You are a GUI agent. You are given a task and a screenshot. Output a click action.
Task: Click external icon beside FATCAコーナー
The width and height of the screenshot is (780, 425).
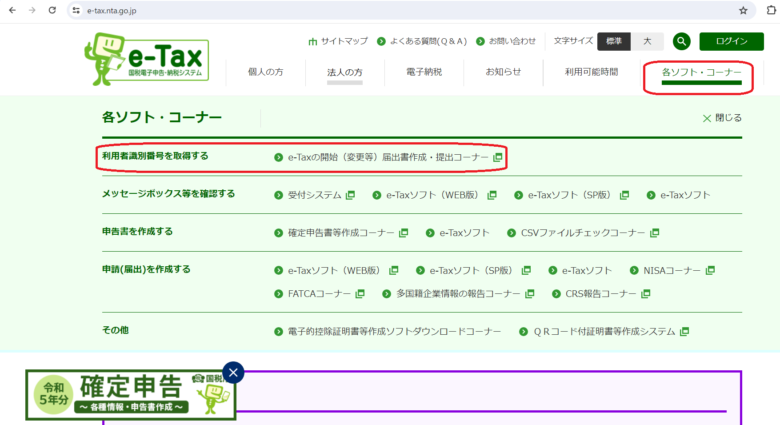[x=360, y=294]
